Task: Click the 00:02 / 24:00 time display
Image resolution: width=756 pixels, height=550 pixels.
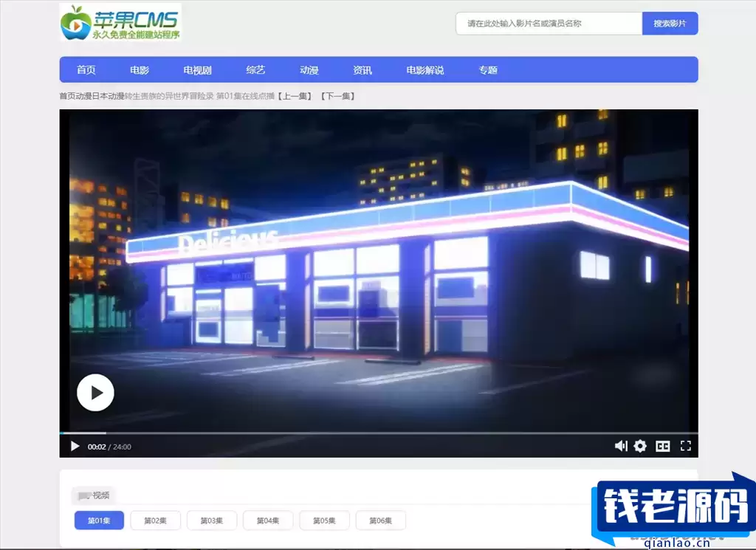Action: coord(109,447)
